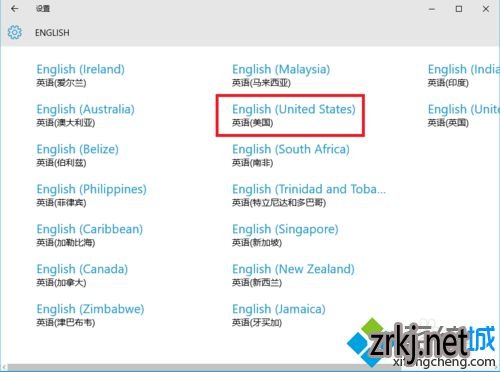This screenshot has height=372, width=500.
Task: Pick English (Belize) option
Action: (x=77, y=155)
